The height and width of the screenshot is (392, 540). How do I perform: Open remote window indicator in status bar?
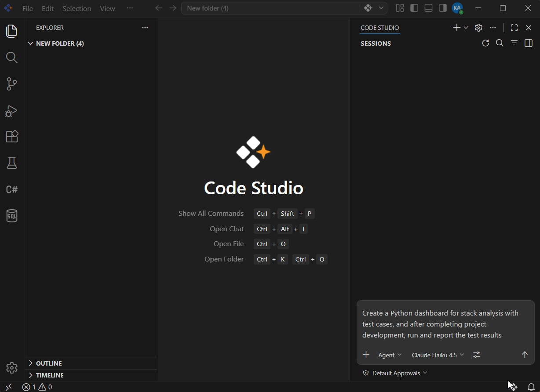[x=8, y=387]
